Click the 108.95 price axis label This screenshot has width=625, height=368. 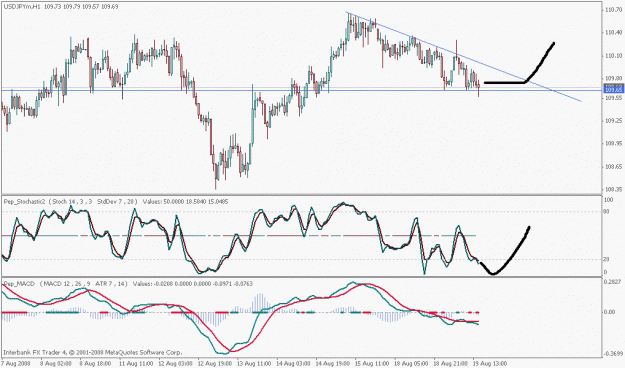612,143
